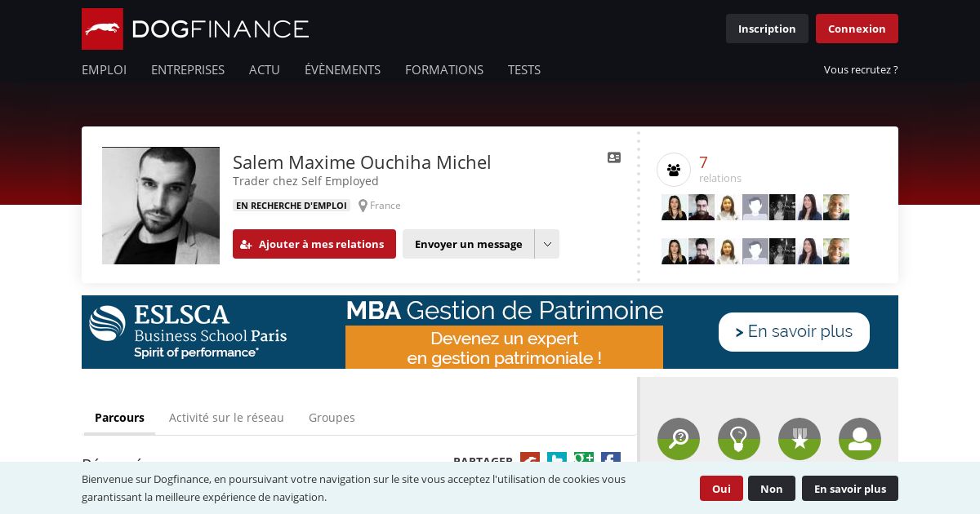This screenshot has height=514, width=980.
Task: Click the Dogfinance greyhound logo
Action: 103,29
